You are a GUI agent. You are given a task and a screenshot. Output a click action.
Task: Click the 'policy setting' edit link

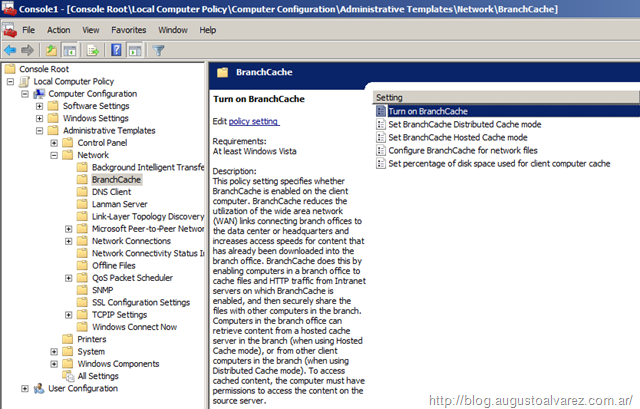coord(254,121)
